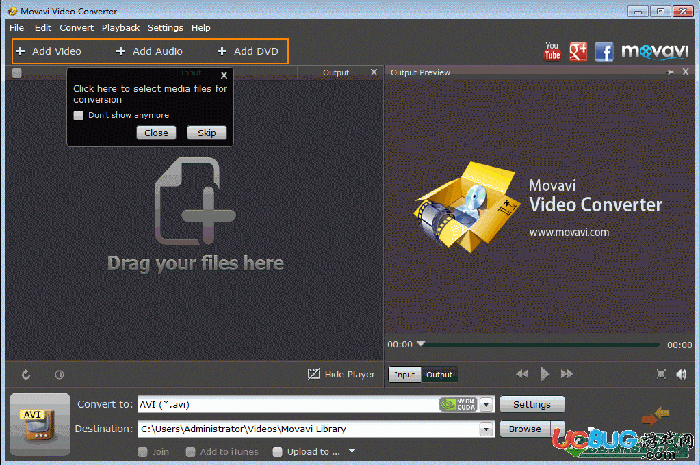Close the Output column with X
700x465 pixels.
(x=374, y=72)
